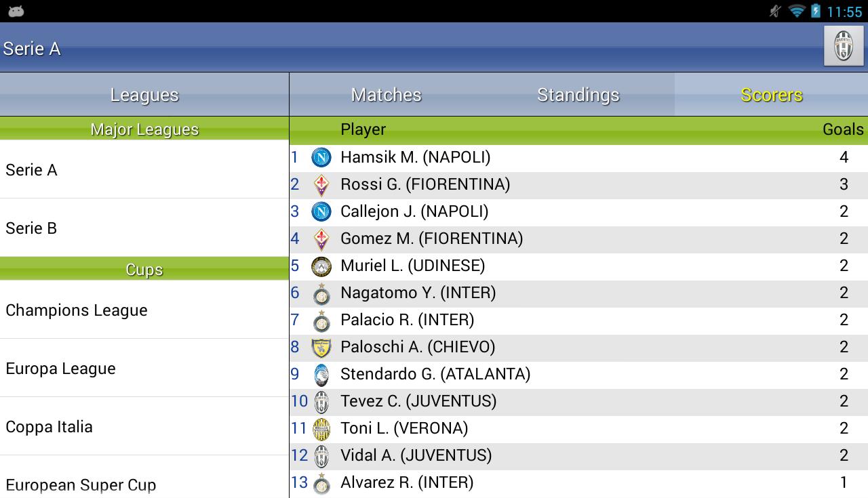Open the Leagues panel header
This screenshot has width=868, height=498.
[144, 94]
